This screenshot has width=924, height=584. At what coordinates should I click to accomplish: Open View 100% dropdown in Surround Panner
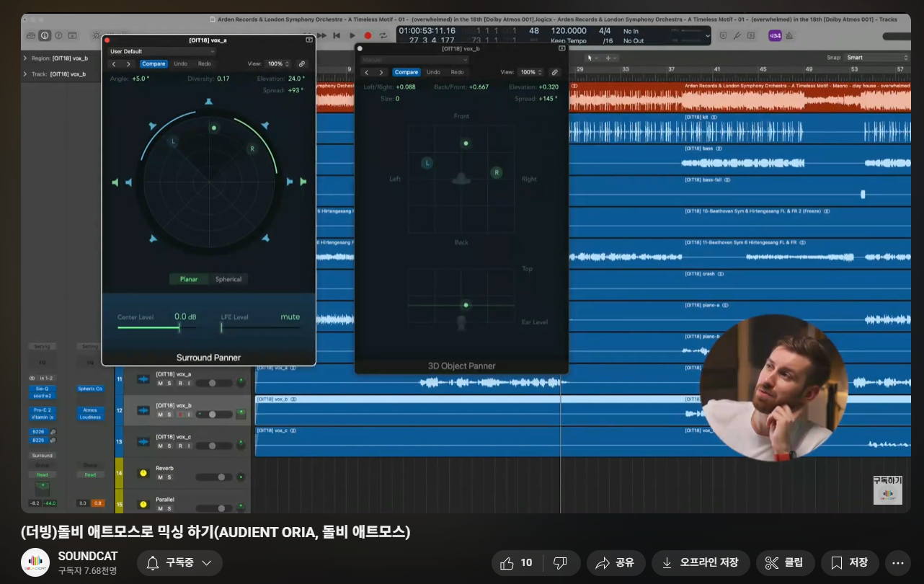(x=277, y=63)
